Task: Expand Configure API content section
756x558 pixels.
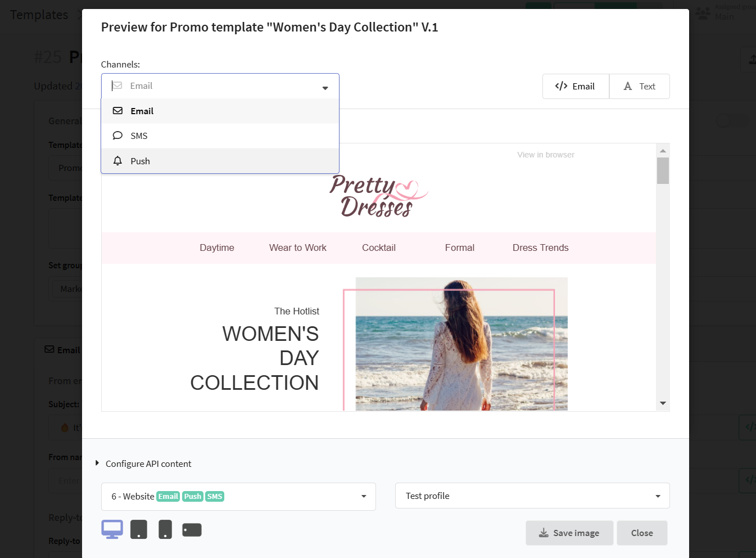Action: pos(144,463)
